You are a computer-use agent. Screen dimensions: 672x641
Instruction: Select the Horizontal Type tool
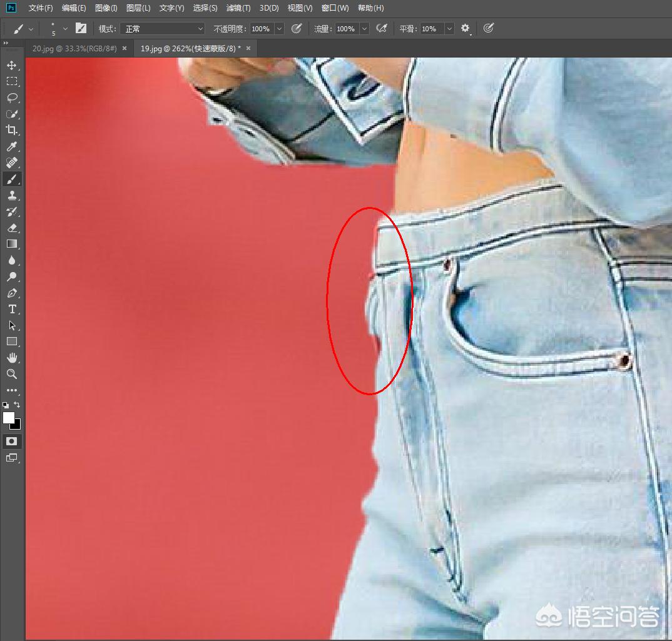pos(11,309)
